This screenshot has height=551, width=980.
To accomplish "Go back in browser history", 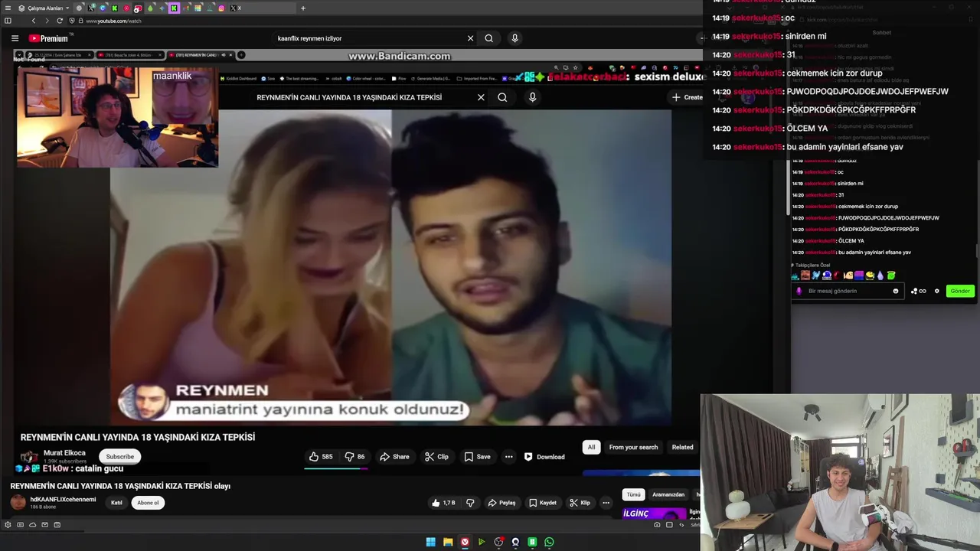I will tap(33, 21).
